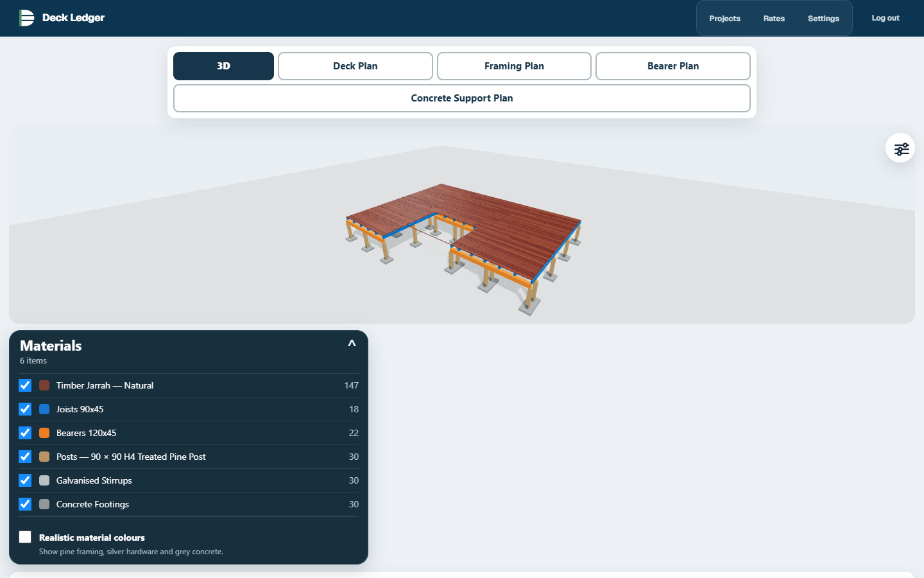This screenshot has width=924, height=578.
Task: Click the 'Concrete Footings' label text
Action: pyautogui.click(x=92, y=504)
